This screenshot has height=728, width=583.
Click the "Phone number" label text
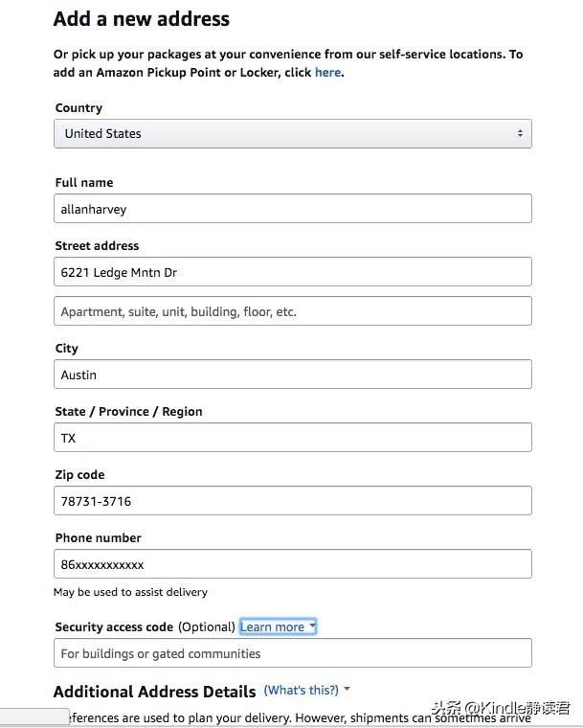coord(98,537)
